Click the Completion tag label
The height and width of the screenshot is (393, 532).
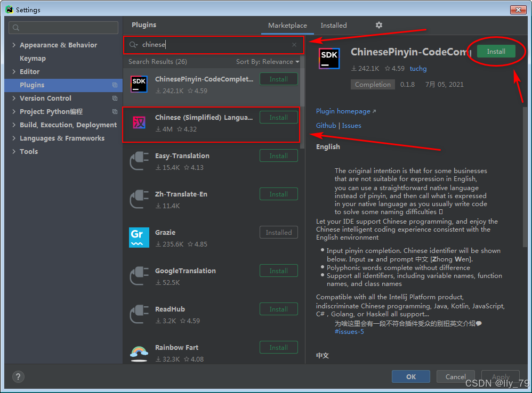pyautogui.click(x=373, y=84)
